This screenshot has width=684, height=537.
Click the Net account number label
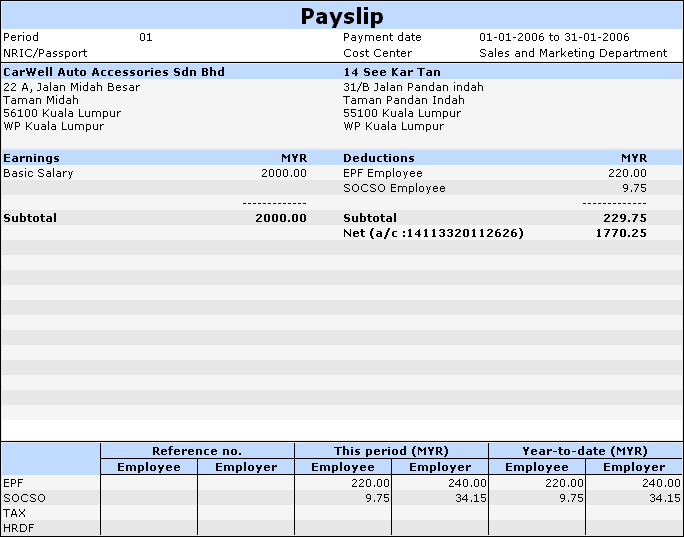click(433, 233)
